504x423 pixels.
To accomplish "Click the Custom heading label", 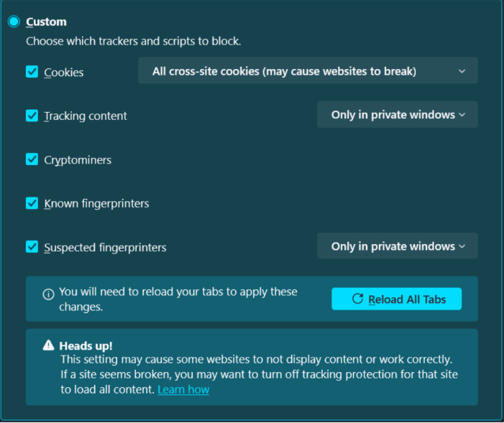I will (x=46, y=22).
